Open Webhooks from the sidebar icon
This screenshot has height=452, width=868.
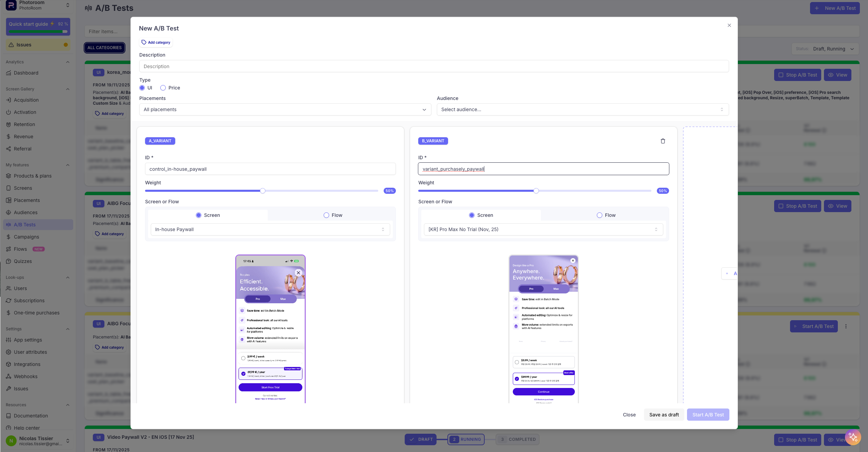click(8, 376)
